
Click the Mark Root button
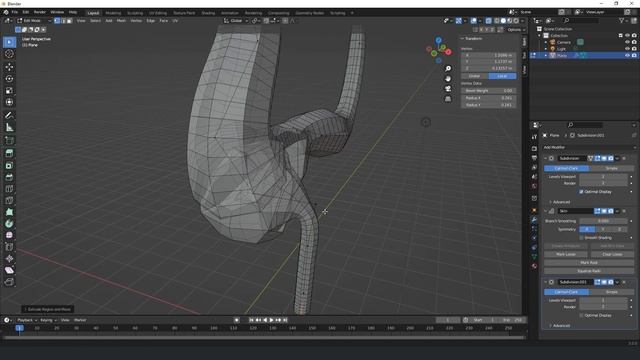pyautogui.click(x=589, y=262)
